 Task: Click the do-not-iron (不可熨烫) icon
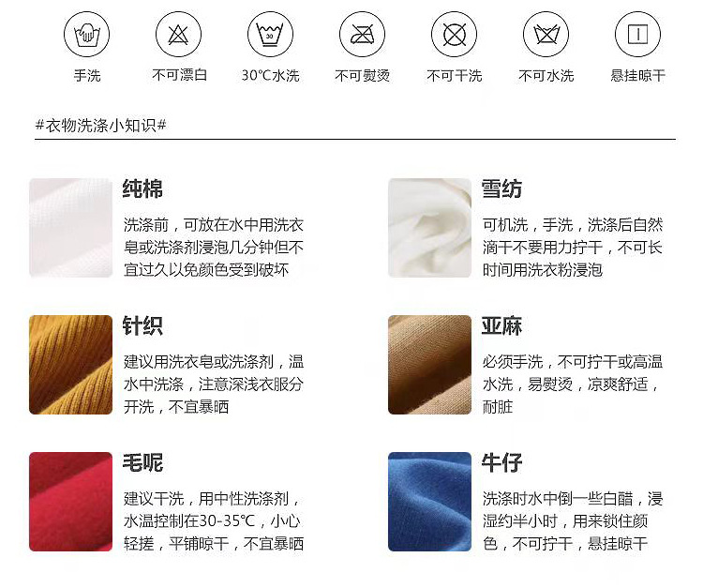click(x=362, y=34)
